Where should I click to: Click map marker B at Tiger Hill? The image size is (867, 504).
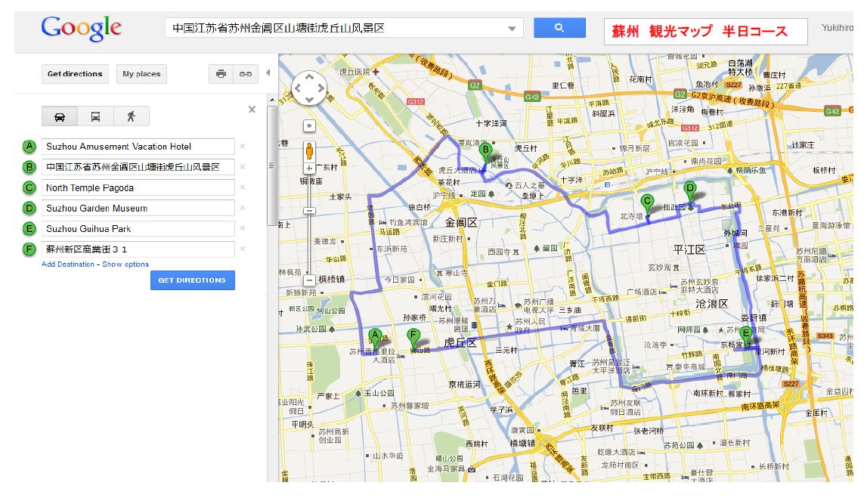(485, 153)
